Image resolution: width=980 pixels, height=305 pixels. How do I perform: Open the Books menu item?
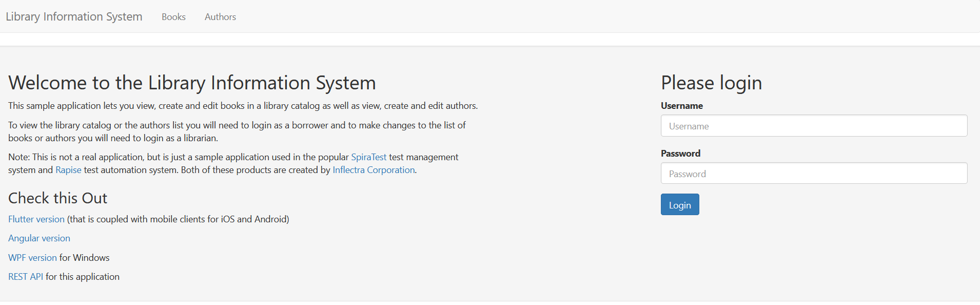[x=173, y=17]
